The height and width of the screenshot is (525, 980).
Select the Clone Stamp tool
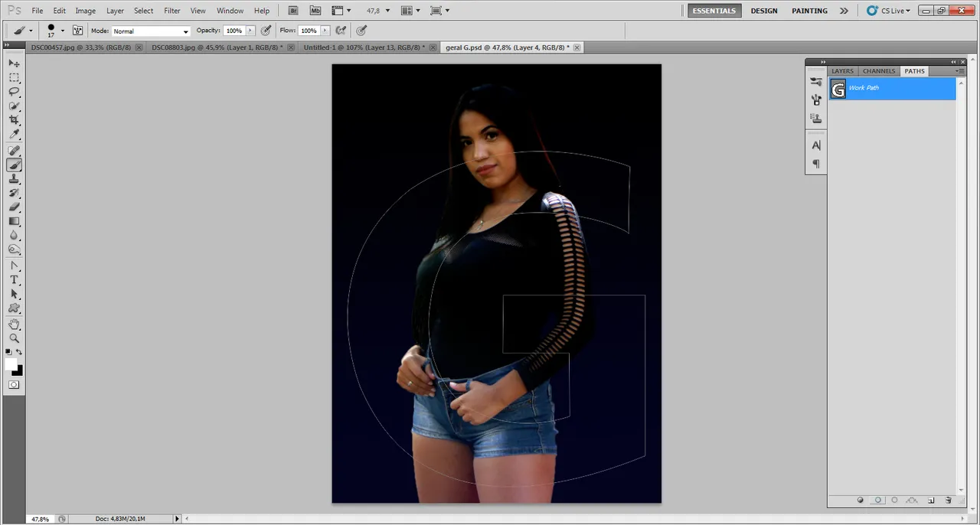(14, 179)
